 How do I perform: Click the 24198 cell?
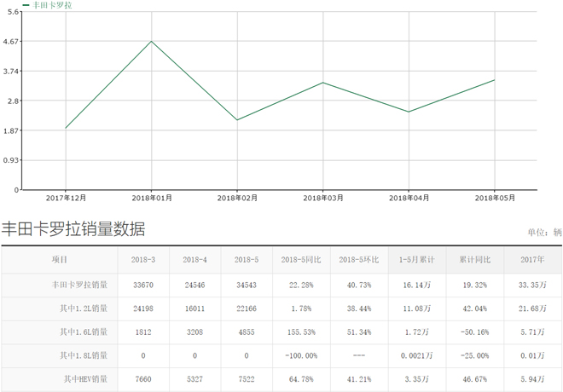click(143, 308)
